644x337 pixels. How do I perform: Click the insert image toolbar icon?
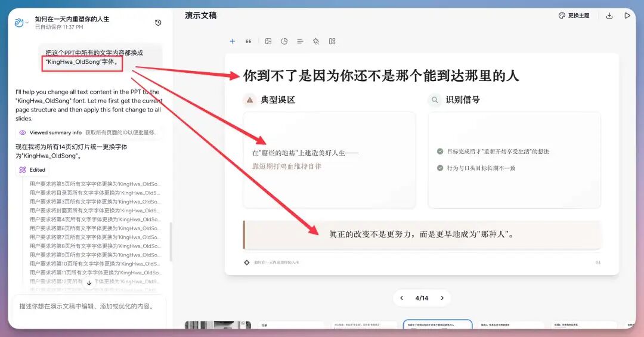[x=268, y=41]
